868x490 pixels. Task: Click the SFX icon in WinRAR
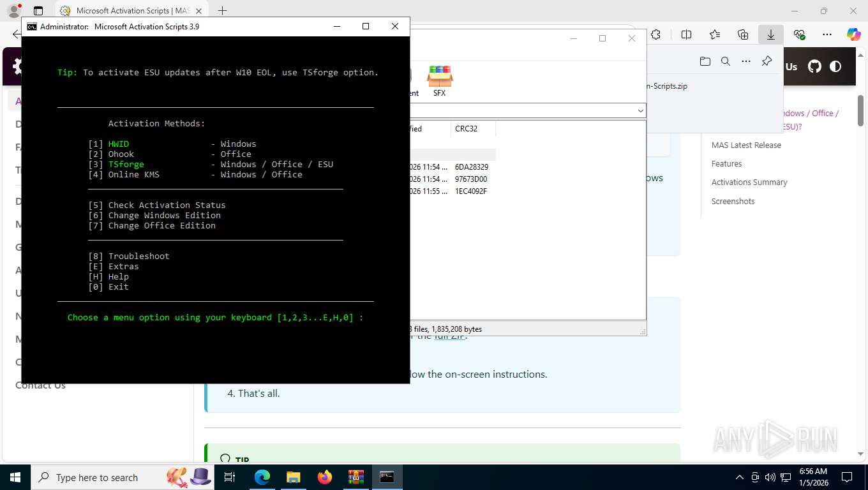tap(440, 81)
